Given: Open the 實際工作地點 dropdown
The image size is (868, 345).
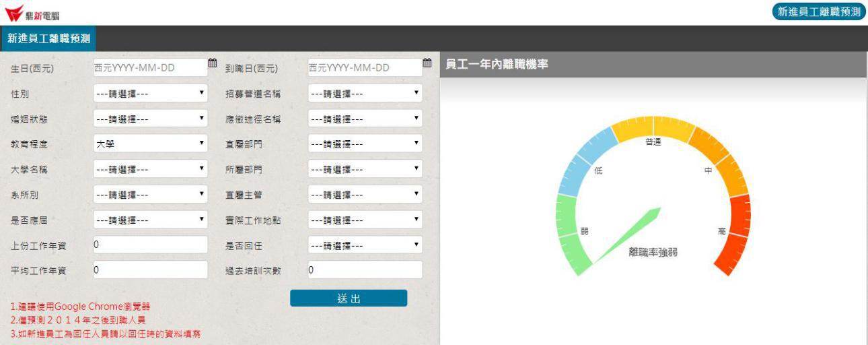Looking at the screenshot, I should (x=365, y=220).
